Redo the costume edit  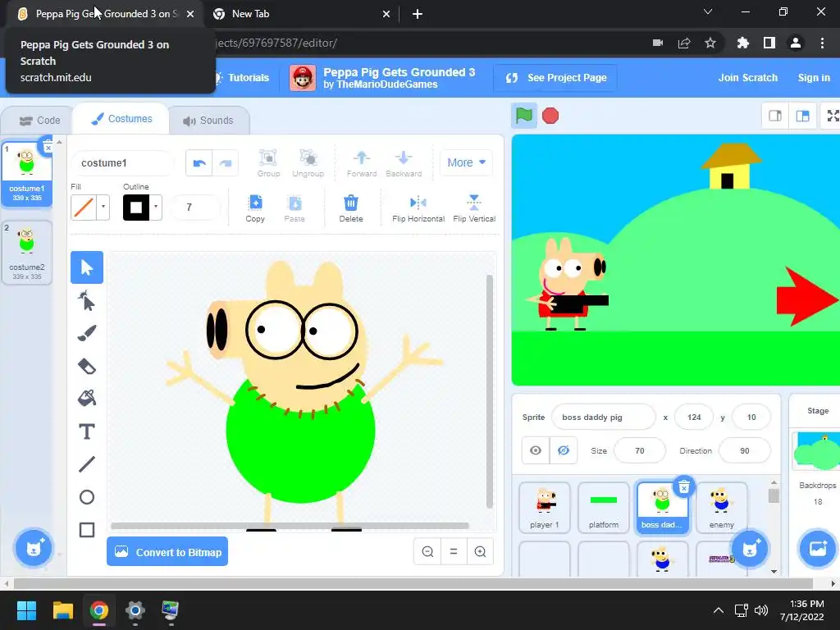point(226,163)
